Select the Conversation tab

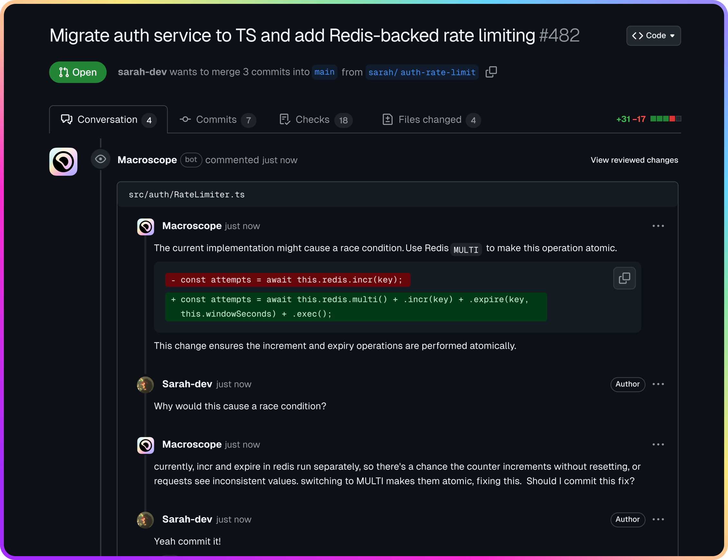tap(108, 120)
